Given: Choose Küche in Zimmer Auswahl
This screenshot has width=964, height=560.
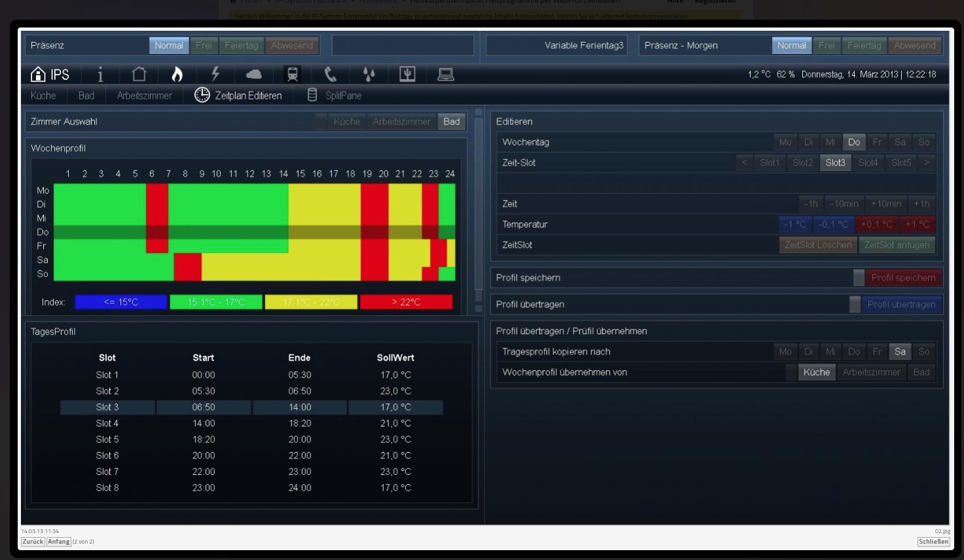Looking at the screenshot, I should [x=346, y=121].
